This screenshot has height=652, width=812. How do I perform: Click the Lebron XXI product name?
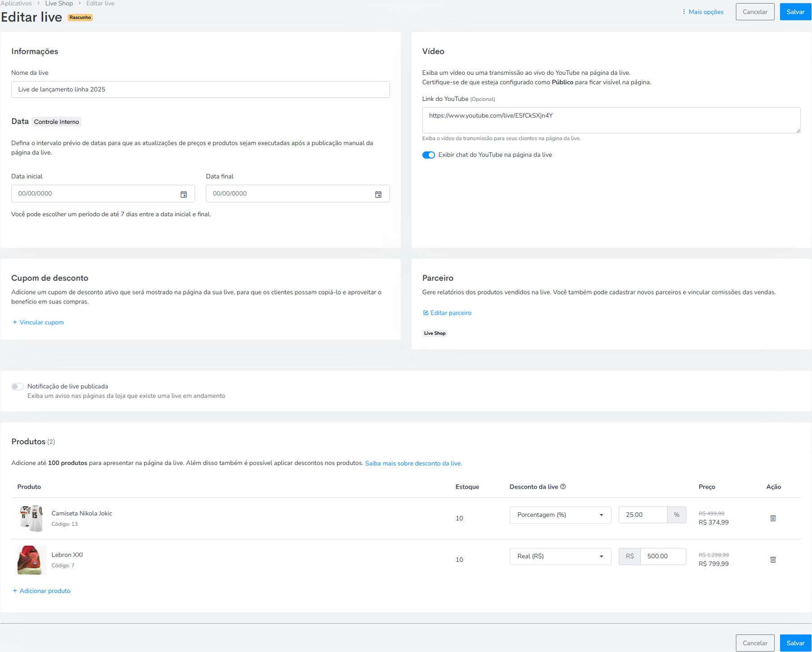(x=67, y=555)
